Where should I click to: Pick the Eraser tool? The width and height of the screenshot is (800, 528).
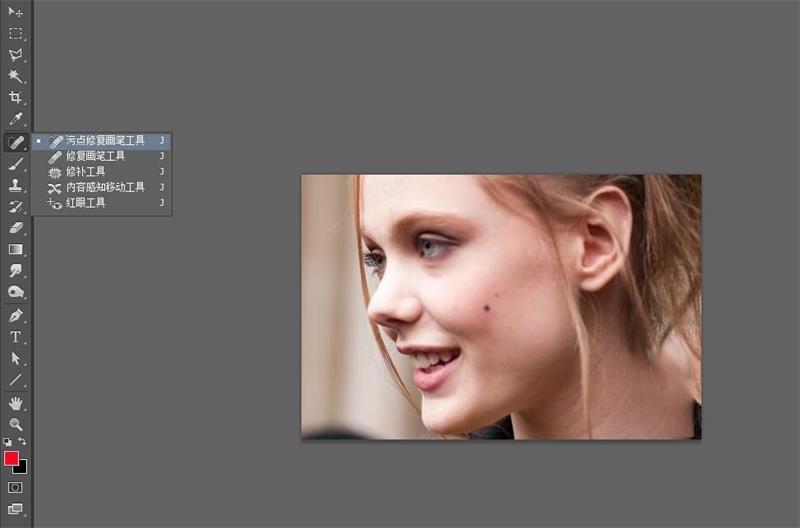coord(15,228)
